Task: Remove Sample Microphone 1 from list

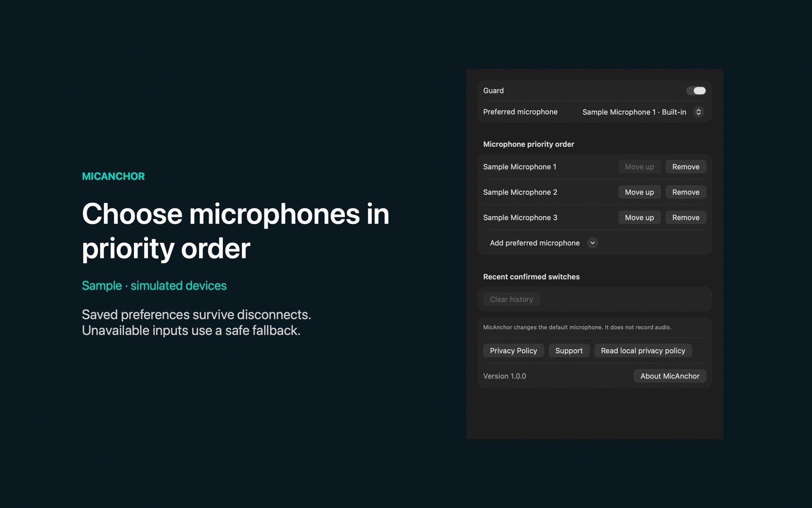Action: 686,167
